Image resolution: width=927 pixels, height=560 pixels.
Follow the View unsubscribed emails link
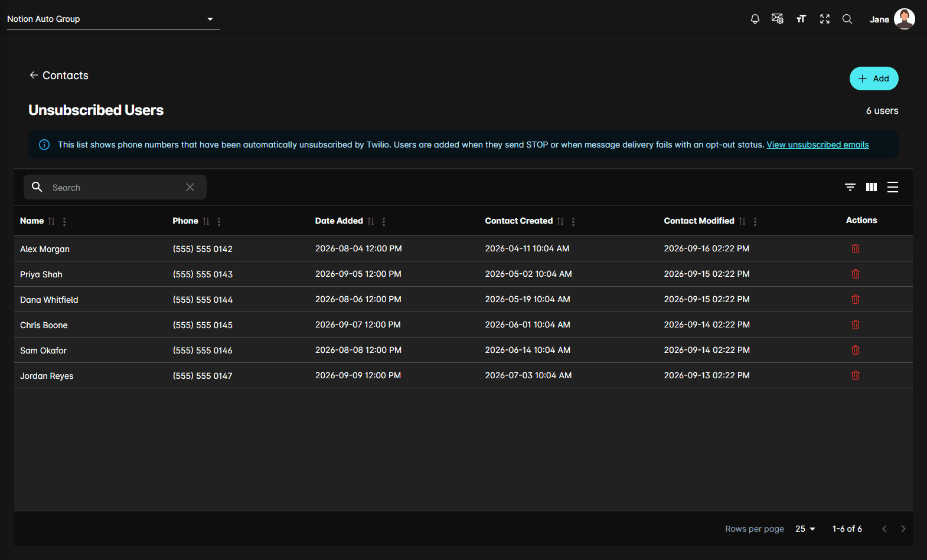pos(818,145)
